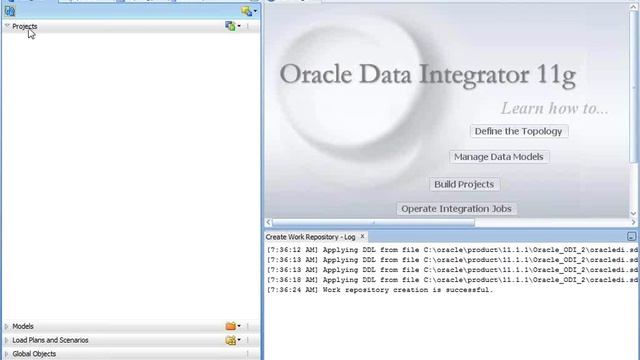Click the start page vertical scrollbar thumb
The image size is (640, 360).
633,88
